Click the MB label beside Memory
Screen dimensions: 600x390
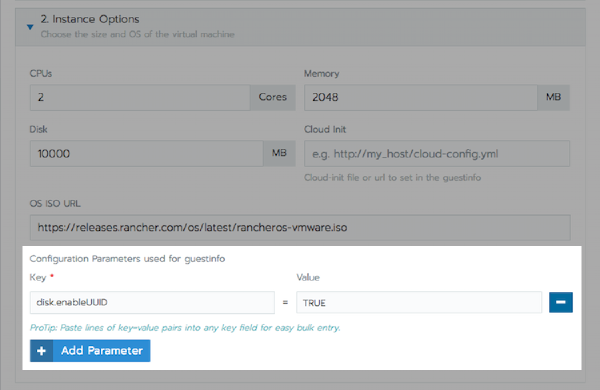pos(553,98)
